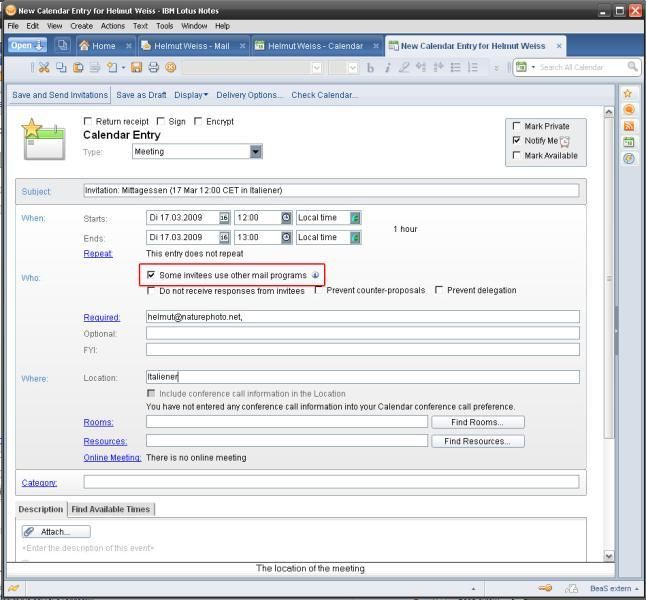Open the File menu
The height and width of the screenshot is (600, 646).
(x=13, y=26)
